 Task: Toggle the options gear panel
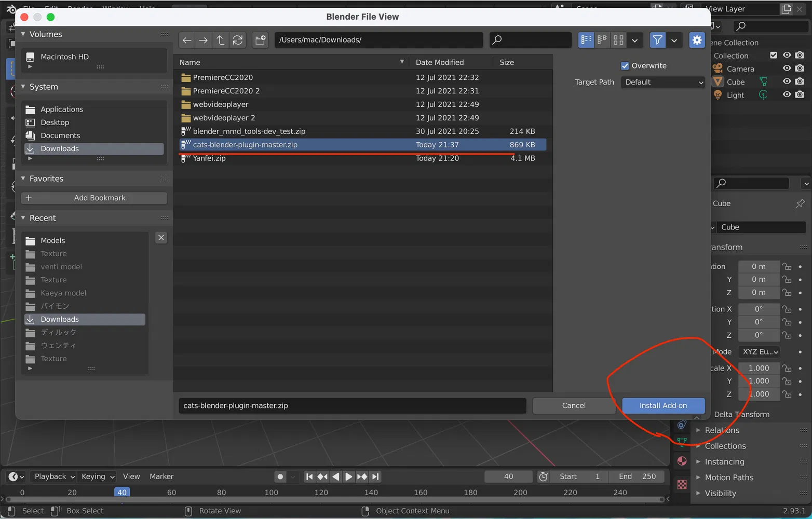(697, 40)
